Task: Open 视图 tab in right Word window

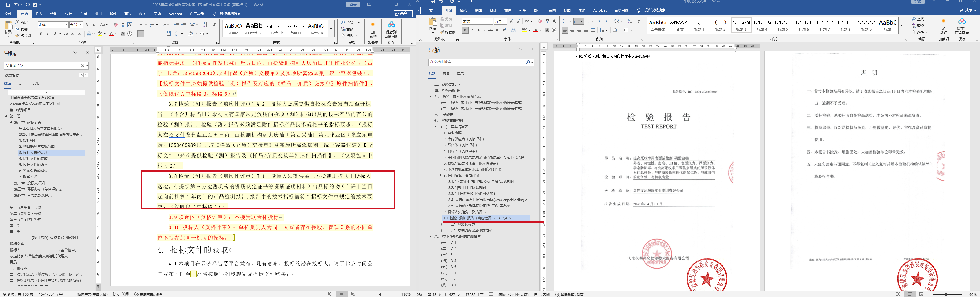Action: (567, 10)
